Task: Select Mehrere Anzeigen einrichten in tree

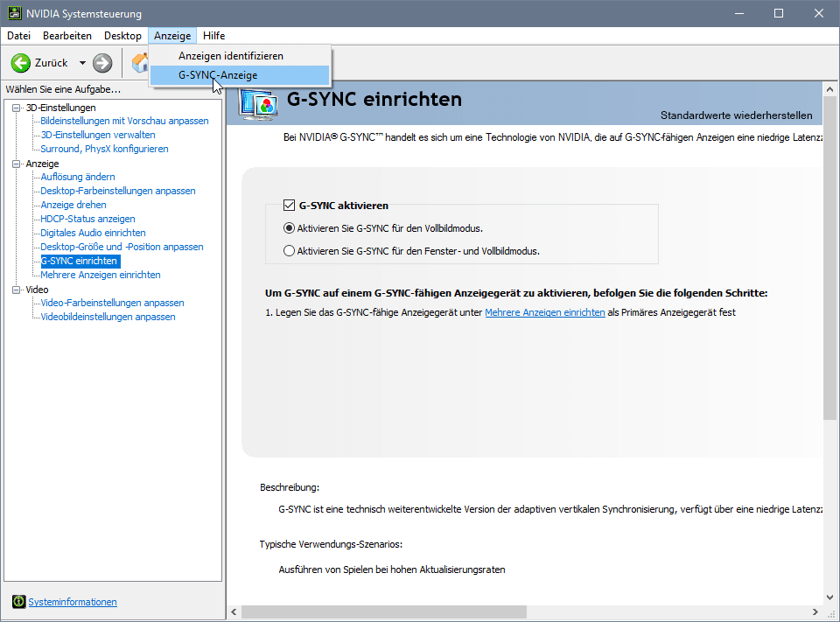Action: tap(101, 275)
